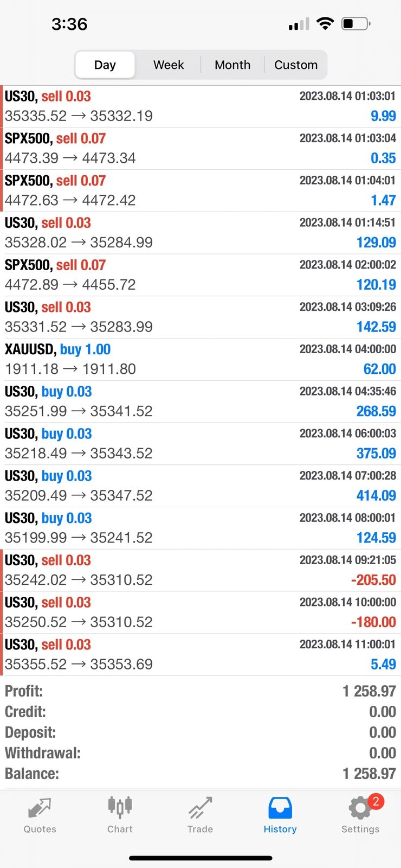The width and height of the screenshot is (401, 868).
Task: Tap the red notification badge on Settings
Action: 376,801
